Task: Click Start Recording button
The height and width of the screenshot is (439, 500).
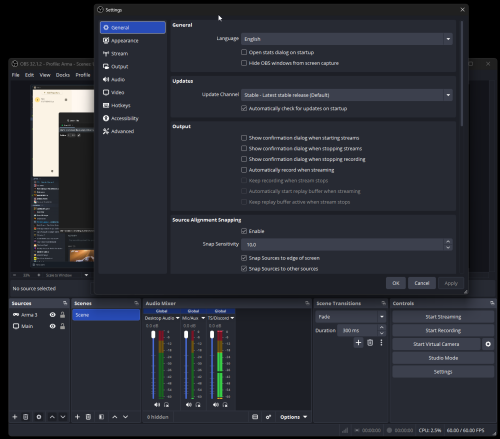Action: [443, 331]
